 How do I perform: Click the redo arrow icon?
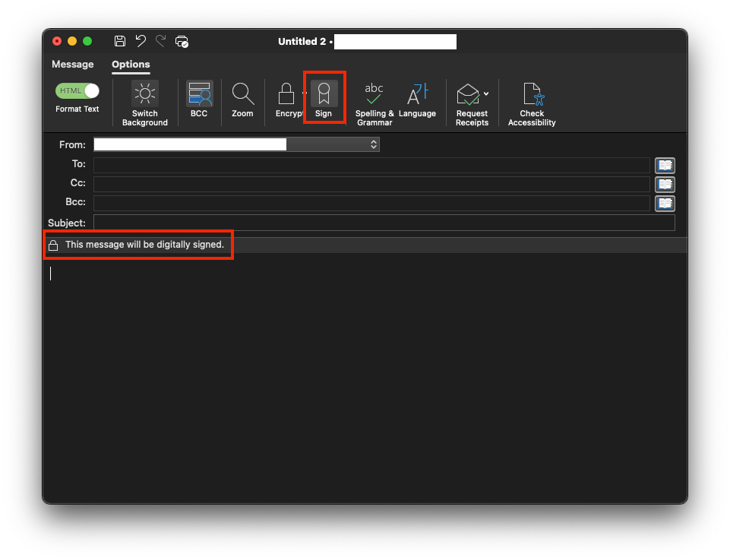[160, 42]
